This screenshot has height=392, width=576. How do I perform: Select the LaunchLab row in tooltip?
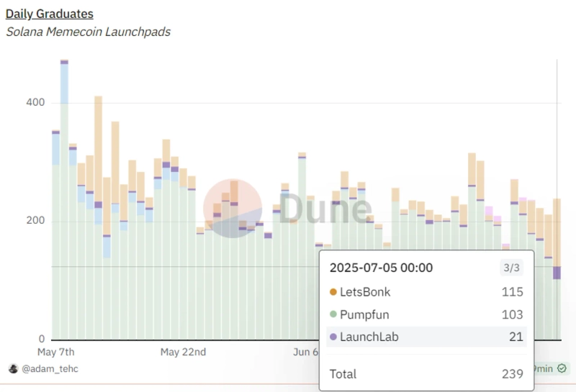pyautogui.click(x=426, y=337)
